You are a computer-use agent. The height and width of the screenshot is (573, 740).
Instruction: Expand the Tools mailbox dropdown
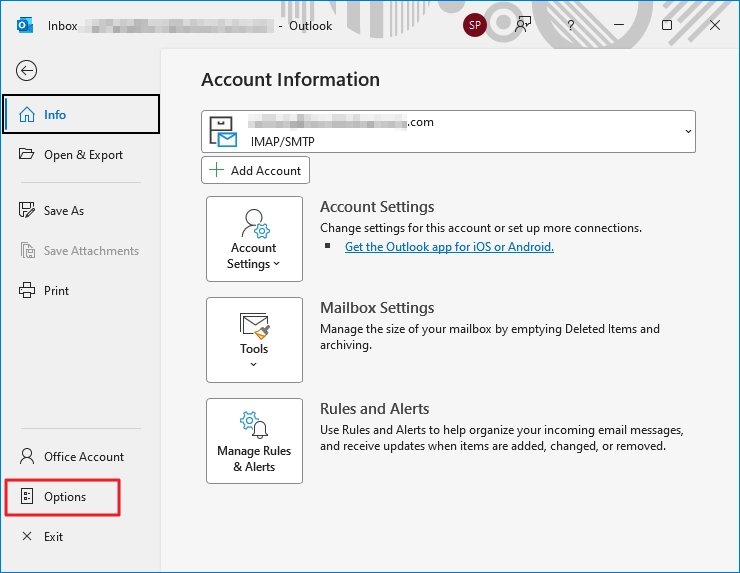pos(254,340)
